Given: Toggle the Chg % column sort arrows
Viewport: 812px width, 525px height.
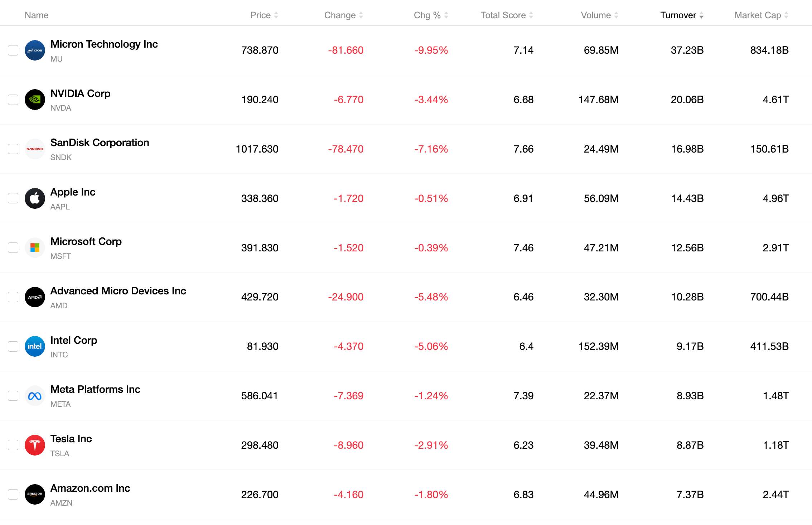Looking at the screenshot, I should [446, 15].
